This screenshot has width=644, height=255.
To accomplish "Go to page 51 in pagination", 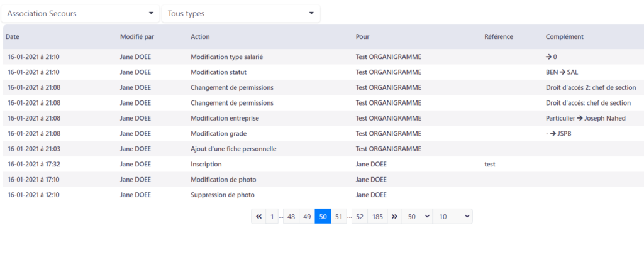I will [338, 217].
